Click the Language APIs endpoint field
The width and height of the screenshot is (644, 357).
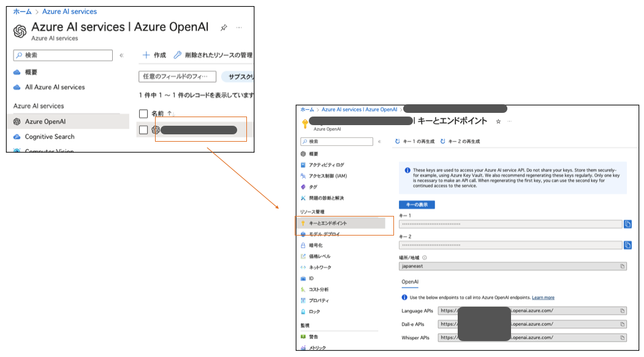click(x=532, y=311)
